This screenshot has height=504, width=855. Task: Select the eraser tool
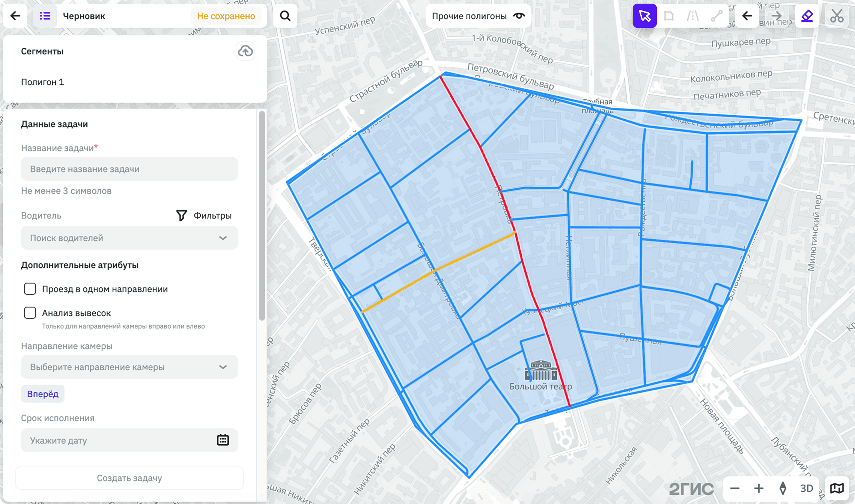pos(807,16)
